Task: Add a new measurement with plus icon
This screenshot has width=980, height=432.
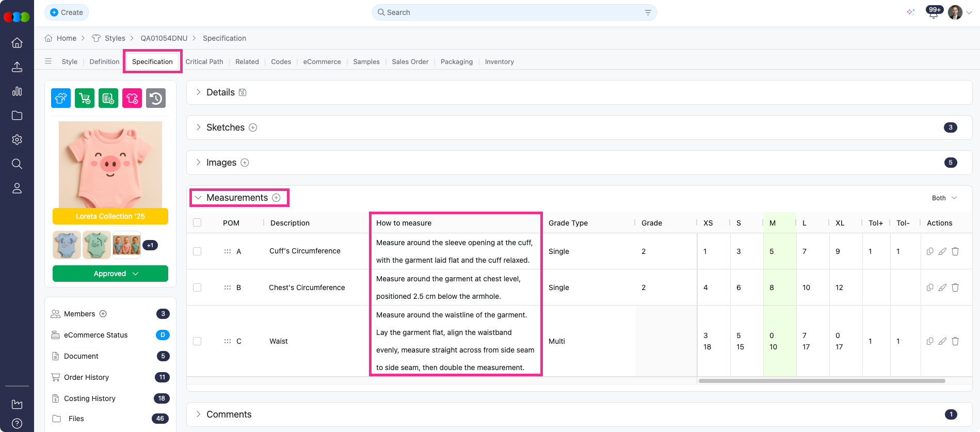Action: pyautogui.click(x=277, y=198)
